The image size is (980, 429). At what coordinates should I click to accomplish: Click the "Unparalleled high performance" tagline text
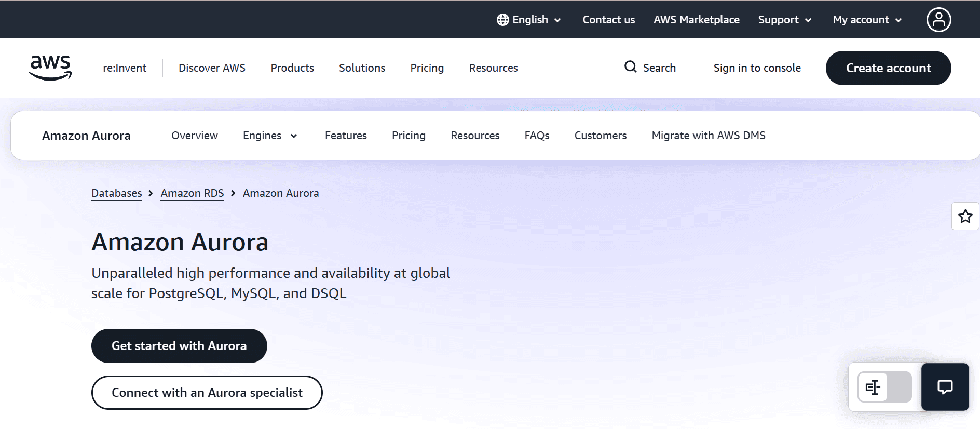click(x=270, y=283)
